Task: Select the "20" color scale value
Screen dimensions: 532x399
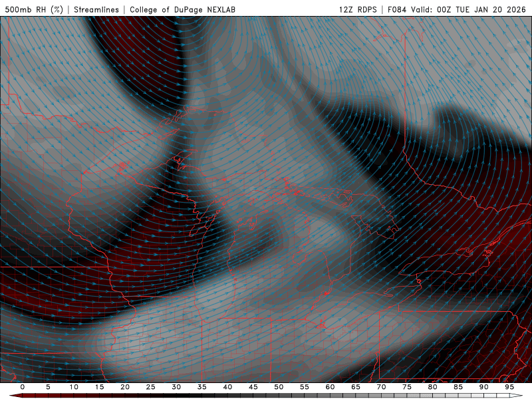Action: point(125,387)
